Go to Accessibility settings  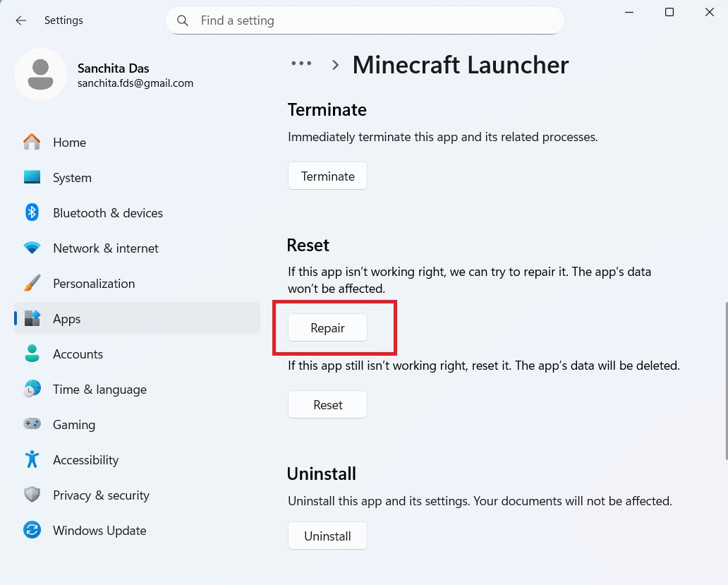tap(85, 459)
